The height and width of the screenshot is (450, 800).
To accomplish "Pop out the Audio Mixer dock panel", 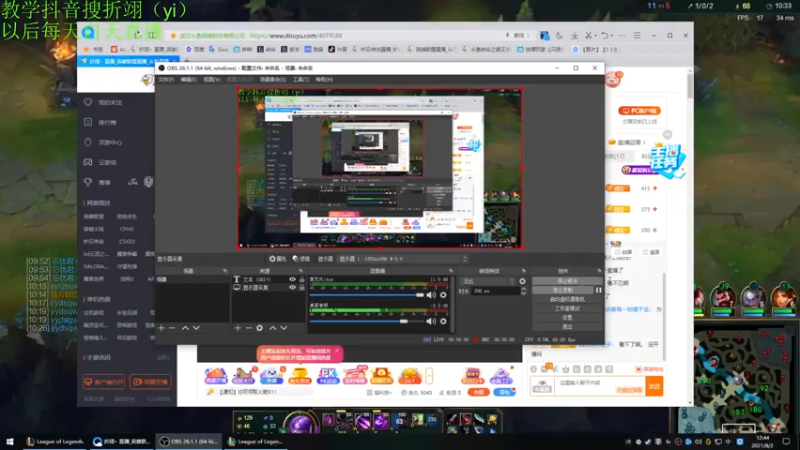I will tap(451, 271).
